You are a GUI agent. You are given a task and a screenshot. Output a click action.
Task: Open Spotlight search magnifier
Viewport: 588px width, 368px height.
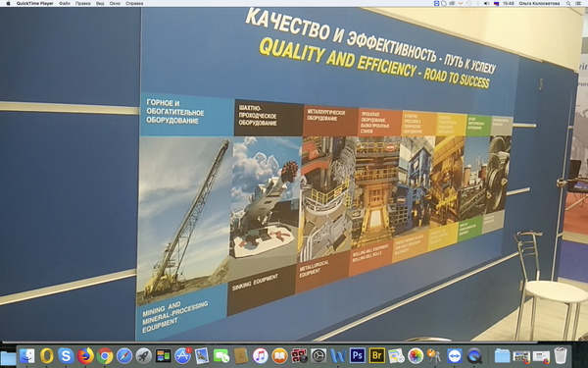[568, 3]
